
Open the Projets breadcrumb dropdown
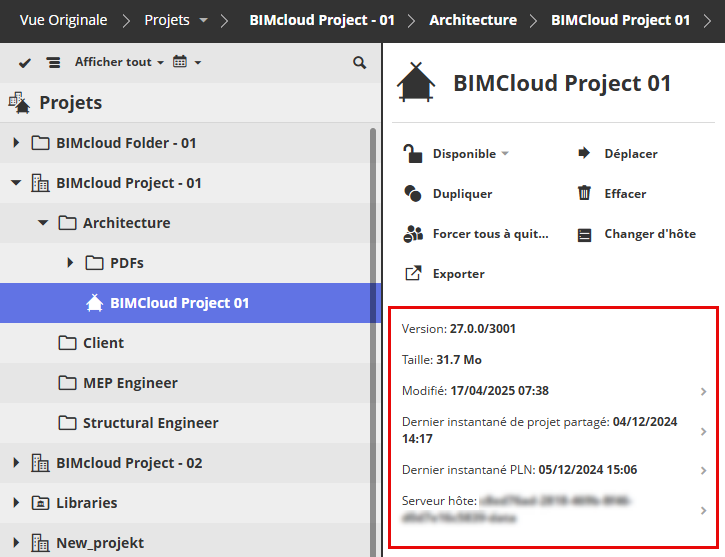click(x=204, y=20)
